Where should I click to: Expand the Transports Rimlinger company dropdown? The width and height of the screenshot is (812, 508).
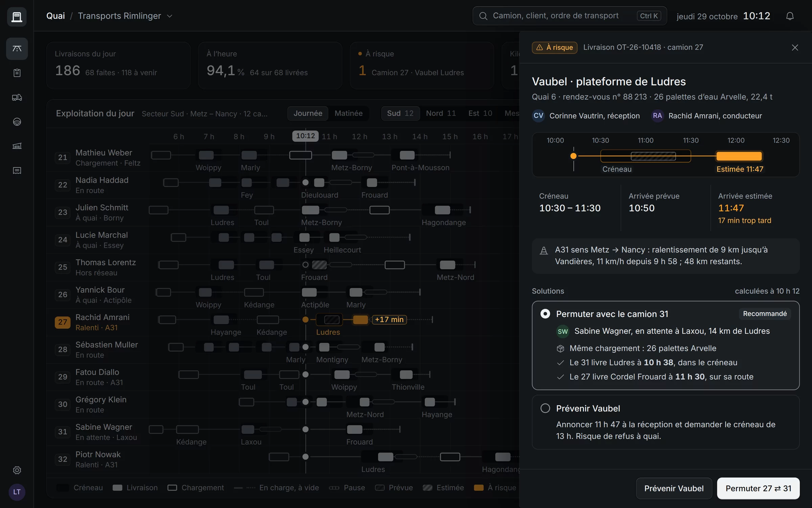point(125,16)
